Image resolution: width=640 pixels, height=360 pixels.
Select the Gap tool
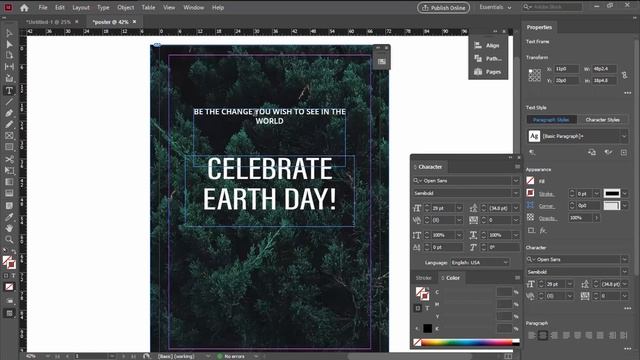pos(9,67)
